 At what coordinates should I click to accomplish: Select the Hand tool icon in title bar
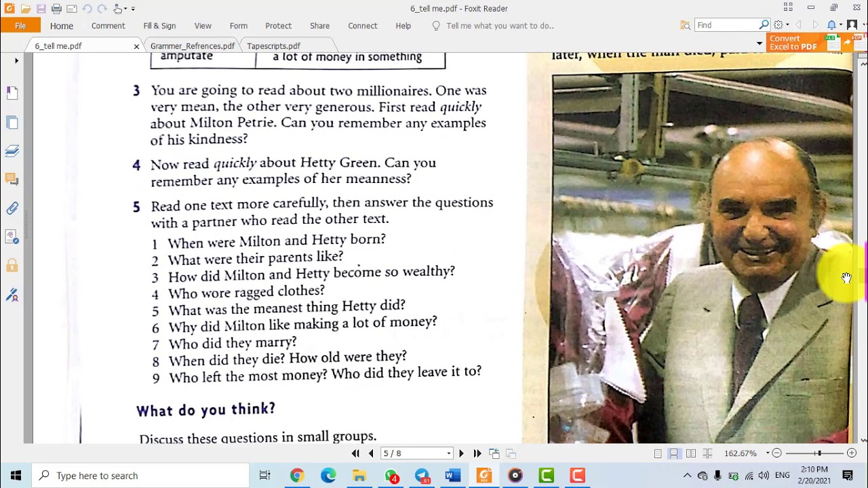118,9
